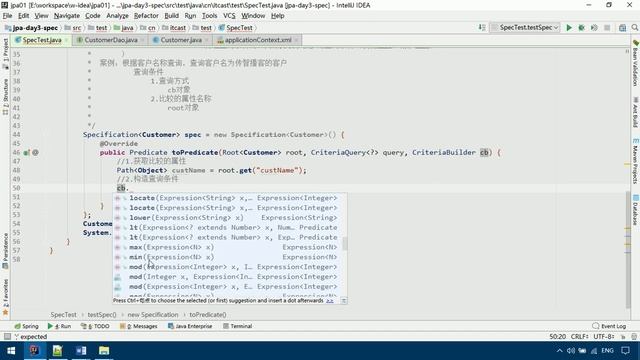The width and height of the screenshot is (640, 360).
Task: Open the TODO tool window button
Action: coord(95,326)
